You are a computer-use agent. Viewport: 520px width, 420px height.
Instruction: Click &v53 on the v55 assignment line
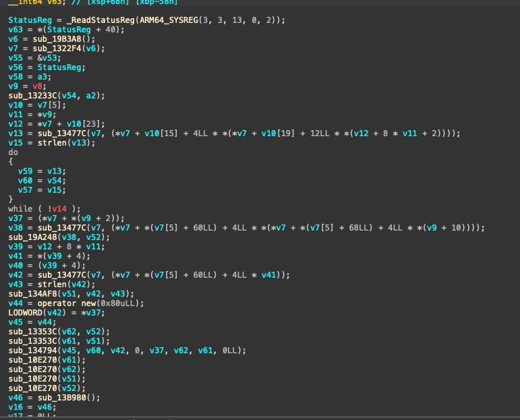47,58
